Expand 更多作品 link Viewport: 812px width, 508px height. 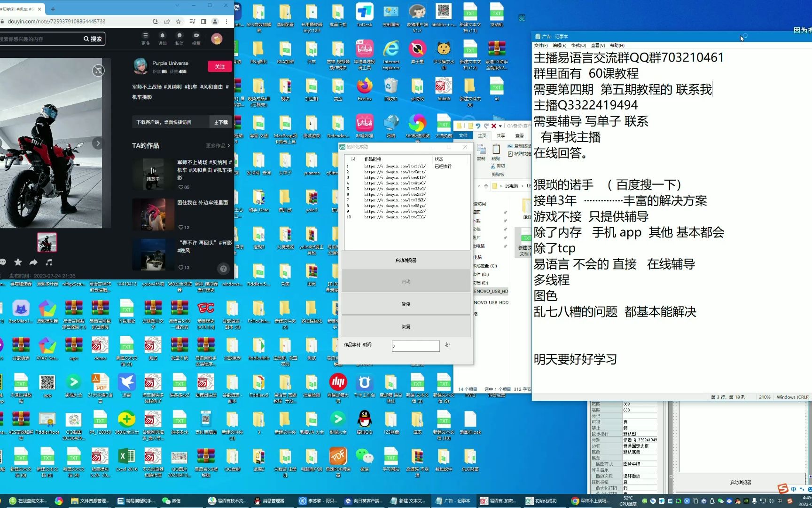click(218, 146)
